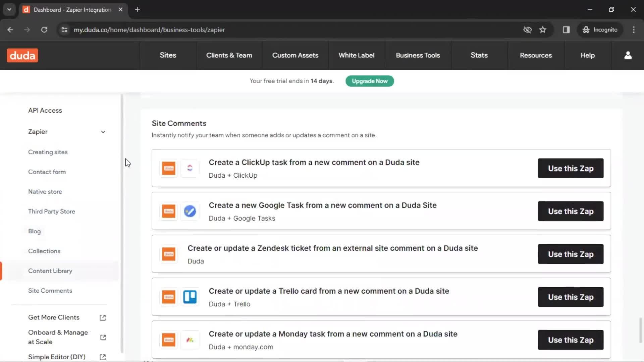Click the 'Site Comments' section heading
The width and height of the screenshot is (644, 362).
pyautogui.click(x=179, y=123)
